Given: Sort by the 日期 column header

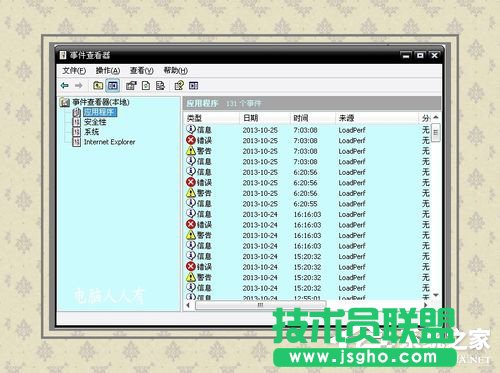Looking at the screenshot, I should (265, 118).
